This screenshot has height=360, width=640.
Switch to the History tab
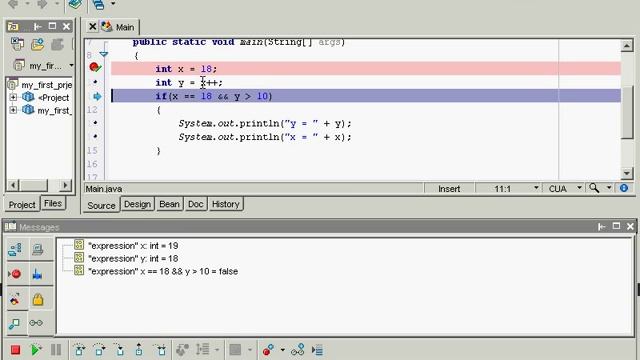(226, 204)
